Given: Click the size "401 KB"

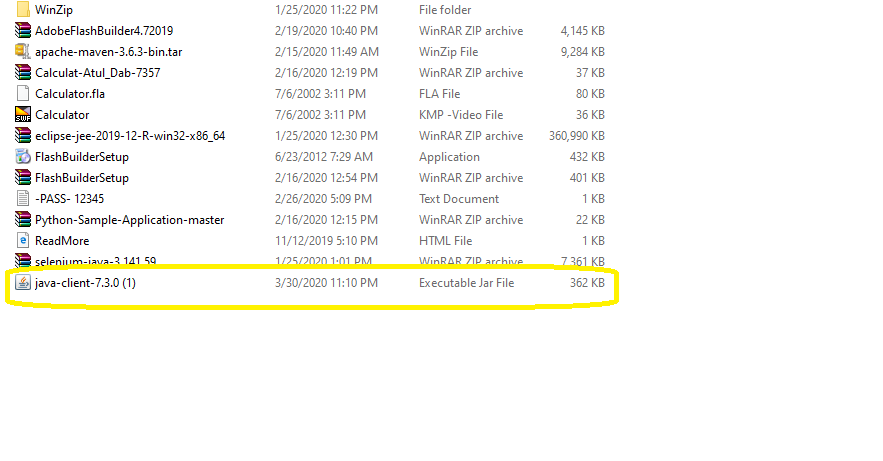Looking at the screenshot, I should point(587,178).
